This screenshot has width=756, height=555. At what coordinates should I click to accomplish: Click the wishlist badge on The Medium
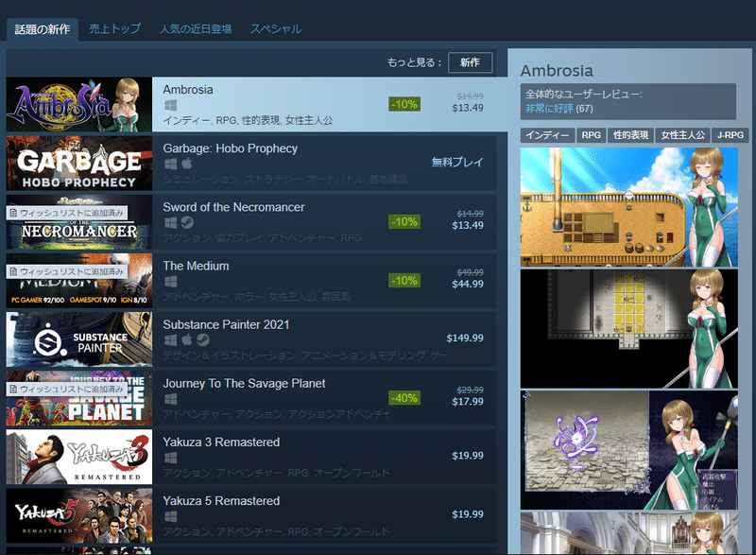click(67, 271)
